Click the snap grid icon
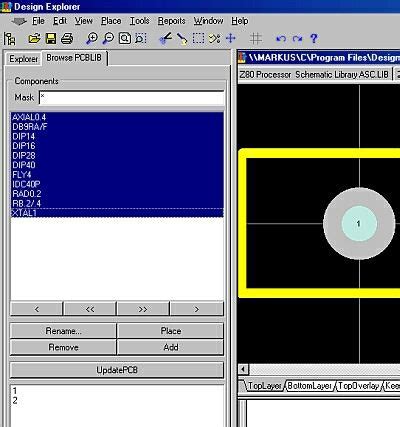The image size is (400, 427). coord(256,39)
